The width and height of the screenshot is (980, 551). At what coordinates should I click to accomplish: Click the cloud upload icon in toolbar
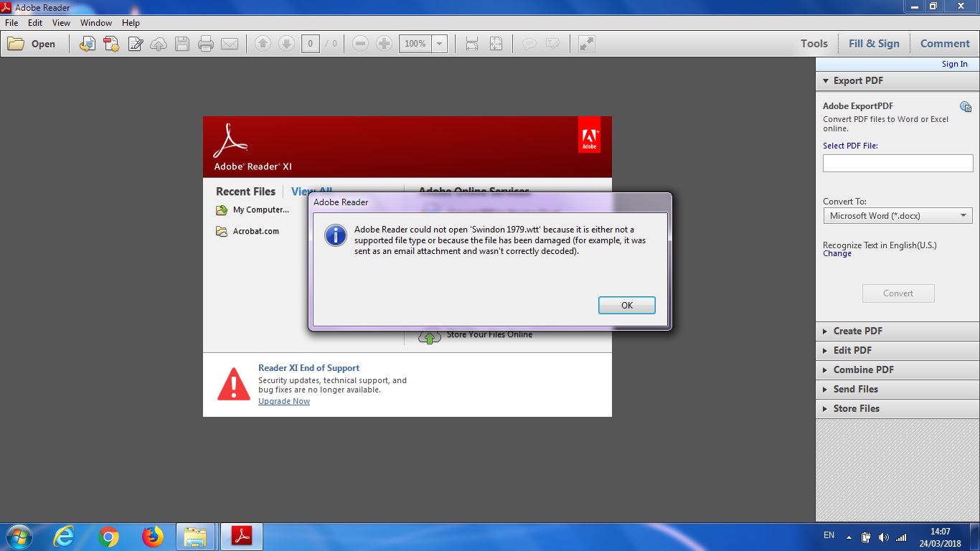(159, 44)
